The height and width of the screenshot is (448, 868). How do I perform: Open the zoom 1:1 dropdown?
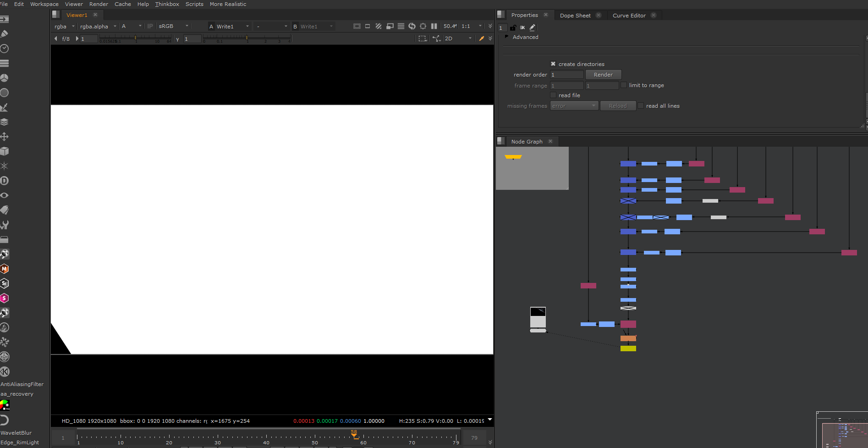click(472, 26)
